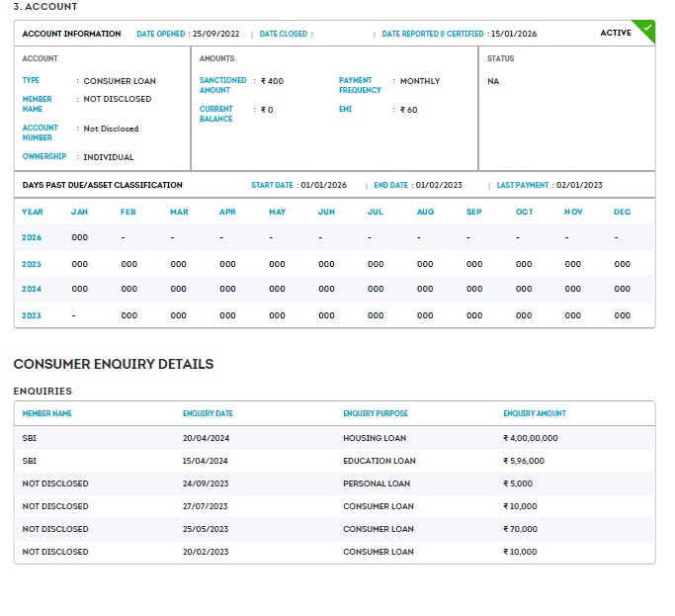The image size is (675, 616).
Task: Click the EMI value ₹ 60
Action: point(408,110)
